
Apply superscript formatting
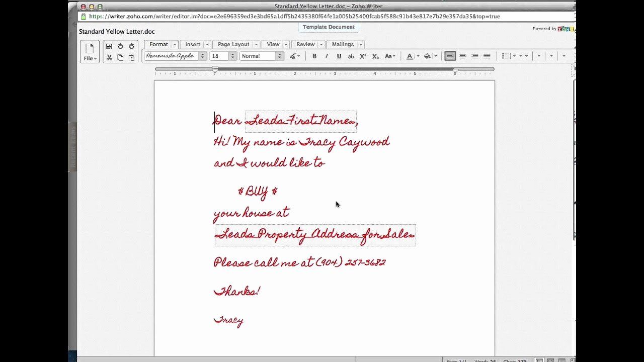[363, 56]
